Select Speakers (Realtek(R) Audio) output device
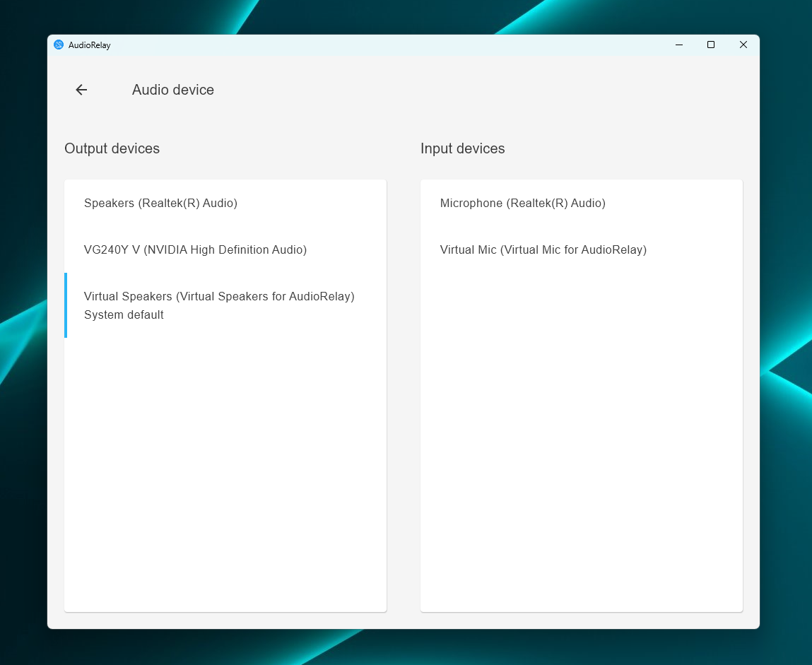The height and width of the screenshot is (665, 812). (225, 203)
